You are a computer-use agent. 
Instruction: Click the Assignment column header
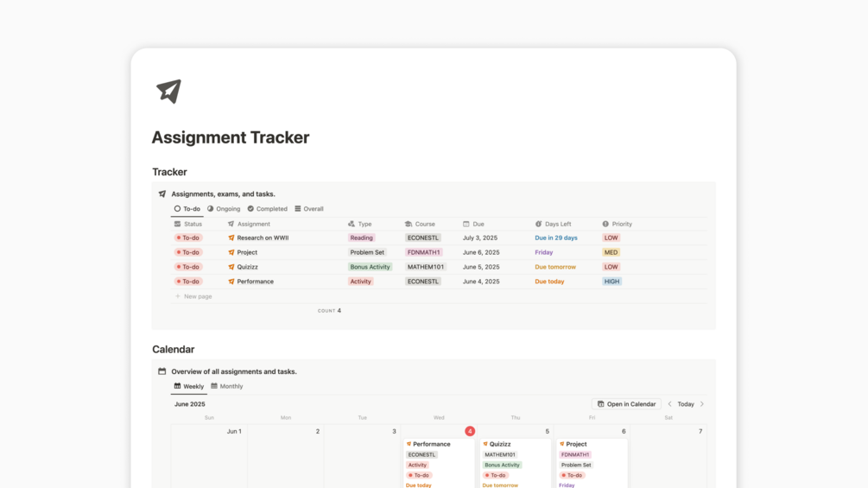[x=249, y=224]
